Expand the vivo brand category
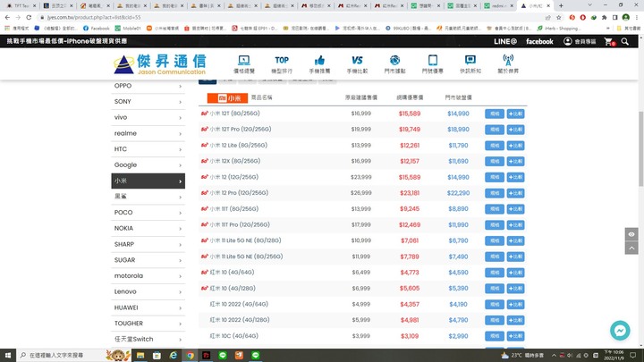This screenshot has width=644, height=362. tap(148, 117)
